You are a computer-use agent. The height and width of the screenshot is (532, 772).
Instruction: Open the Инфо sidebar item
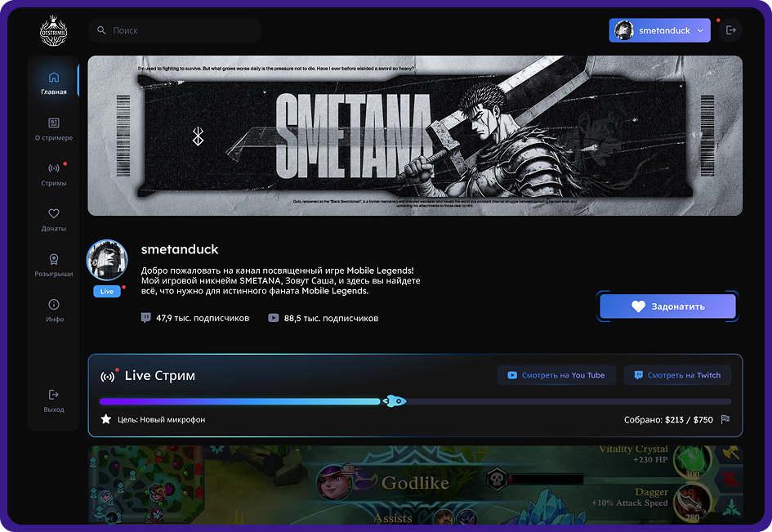point(54,311)
